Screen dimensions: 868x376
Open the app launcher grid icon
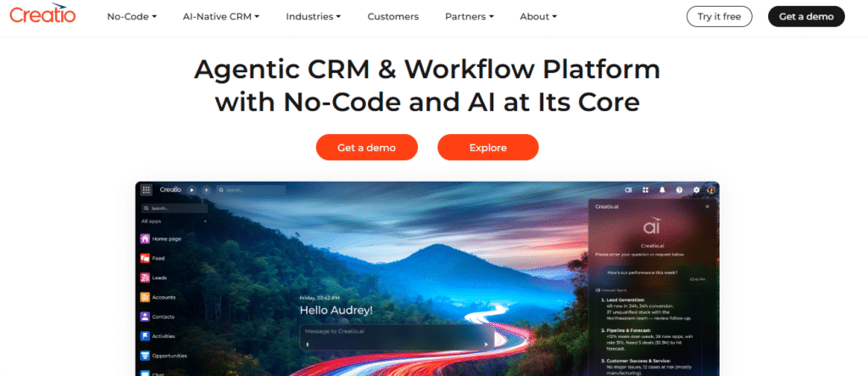pos(147,190)
